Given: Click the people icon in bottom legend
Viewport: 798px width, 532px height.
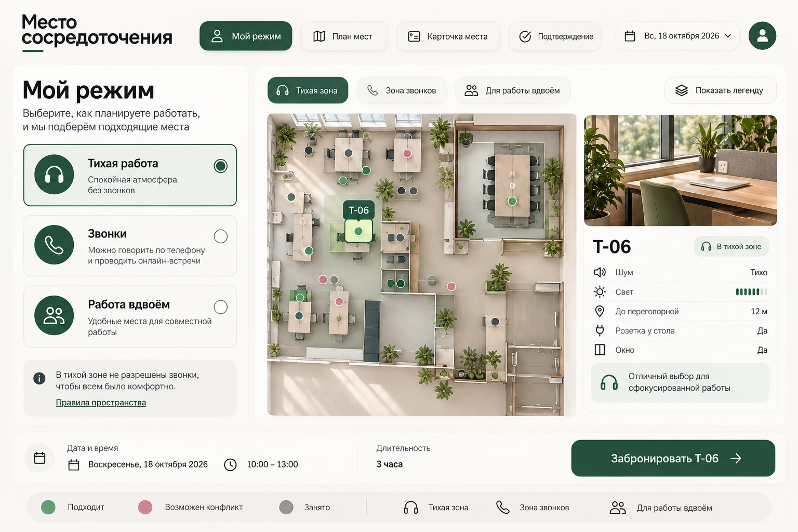Looking at the screenshot, I should [x=618, y=508].
